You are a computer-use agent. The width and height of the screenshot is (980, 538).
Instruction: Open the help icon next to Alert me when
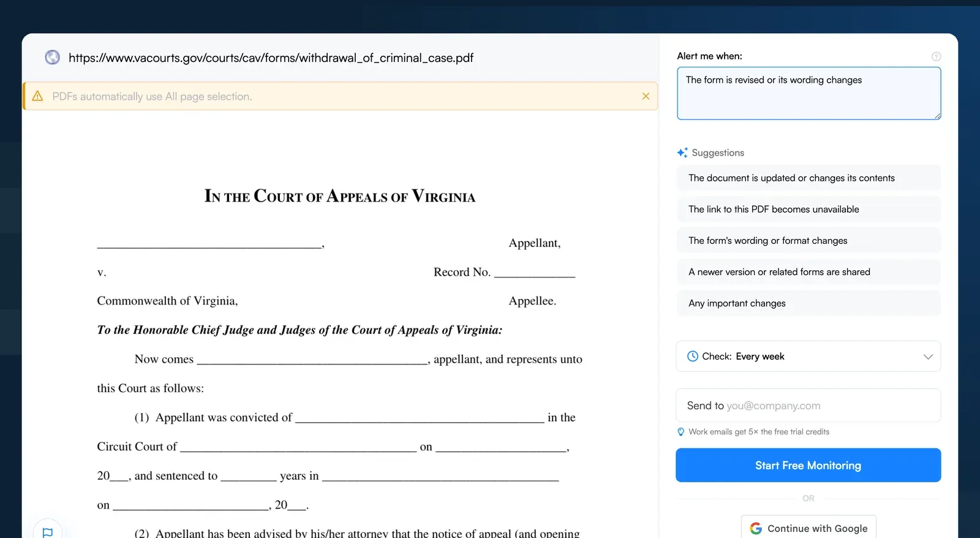click(936, 56)
